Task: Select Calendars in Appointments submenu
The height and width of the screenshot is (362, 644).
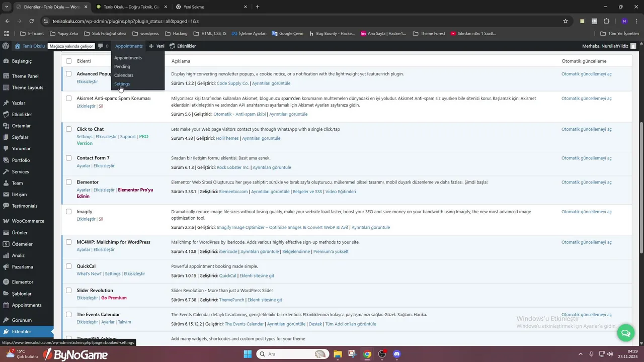Action: [x=124, y=75]
